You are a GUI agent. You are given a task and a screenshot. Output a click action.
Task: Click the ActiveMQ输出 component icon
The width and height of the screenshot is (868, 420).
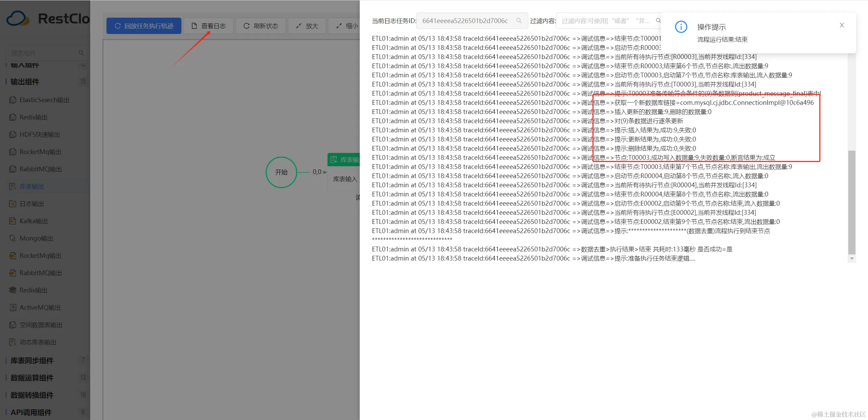tap(13, 307)
